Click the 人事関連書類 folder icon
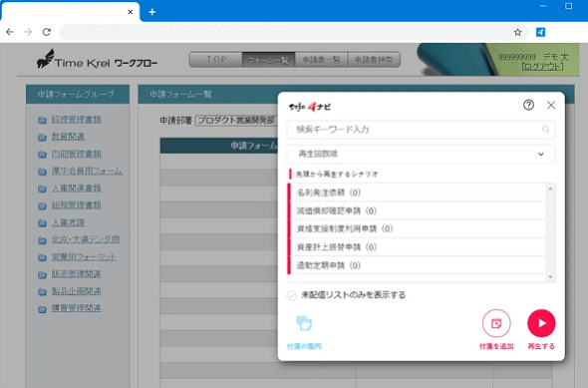The image size is (588, 388). pyautogui.click(x=42, y=189)
